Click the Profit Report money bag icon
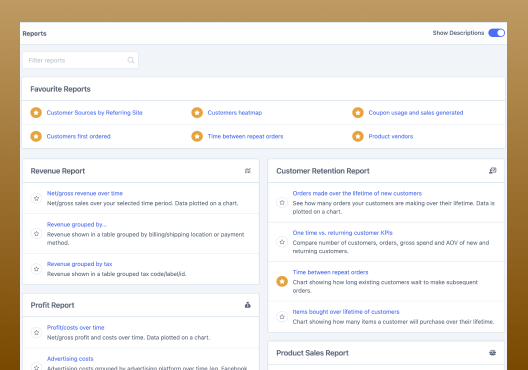Screen dimensions: 528x370 click(x=248, y=305)
